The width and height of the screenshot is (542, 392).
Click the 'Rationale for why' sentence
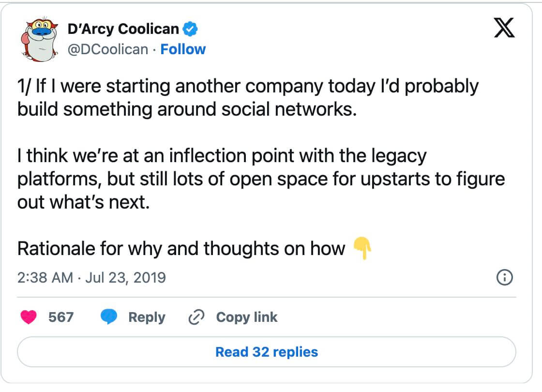181,249
